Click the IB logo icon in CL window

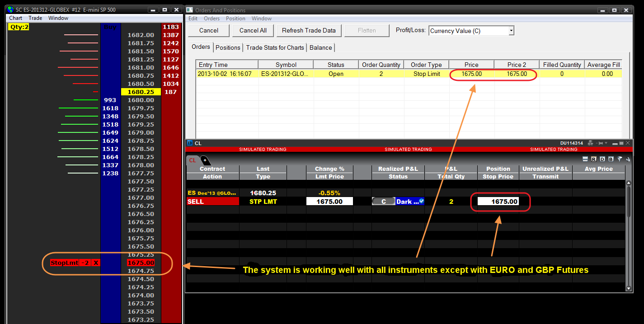pyautogui.click(x=190, y=143)
